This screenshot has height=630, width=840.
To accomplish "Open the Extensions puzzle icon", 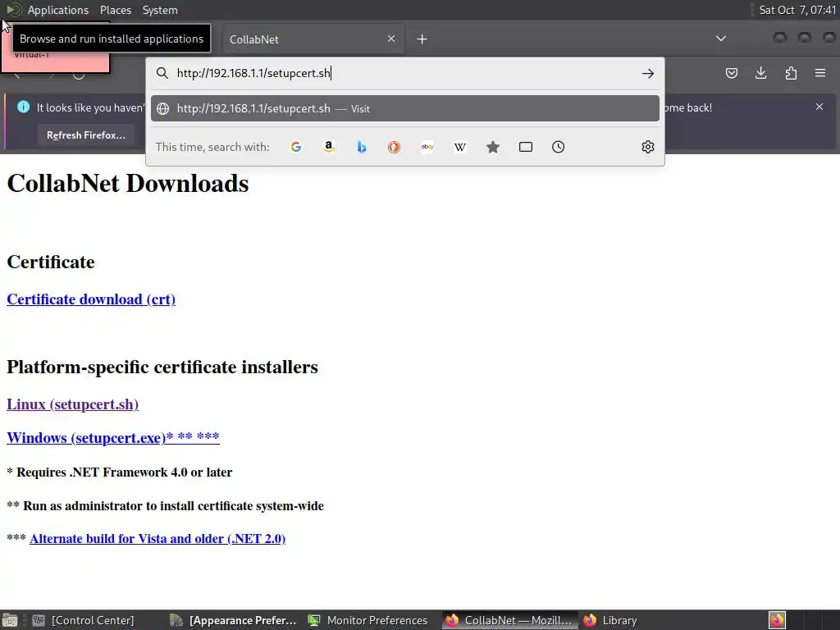I will pyautogui.click(x=791, y=73).
